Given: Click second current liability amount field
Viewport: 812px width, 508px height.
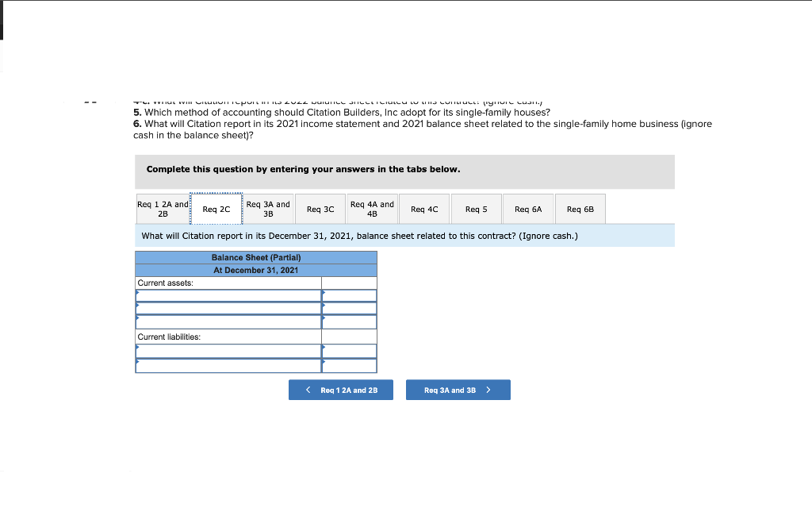Looking at the screenshot, I should click(349, 365).
